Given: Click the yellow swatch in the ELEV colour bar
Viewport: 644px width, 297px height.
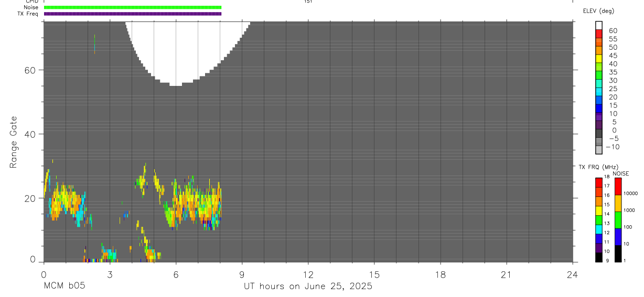Looking at the screenshot, I should pos(599,59).
